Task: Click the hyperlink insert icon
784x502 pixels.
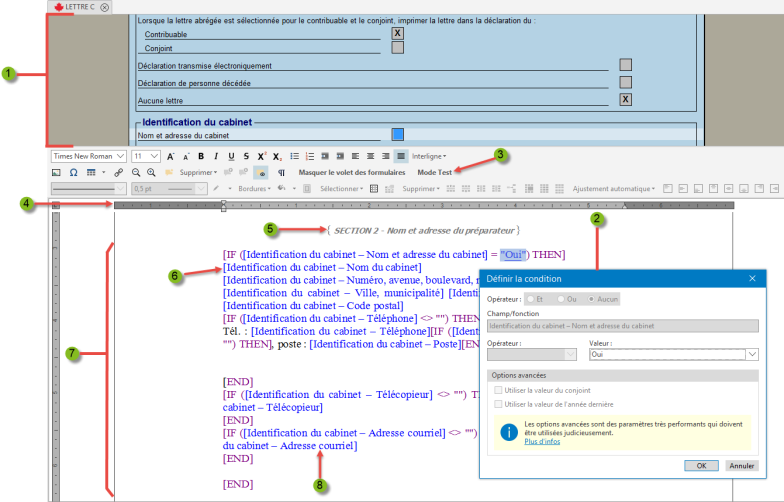Action: coord(118,173)
